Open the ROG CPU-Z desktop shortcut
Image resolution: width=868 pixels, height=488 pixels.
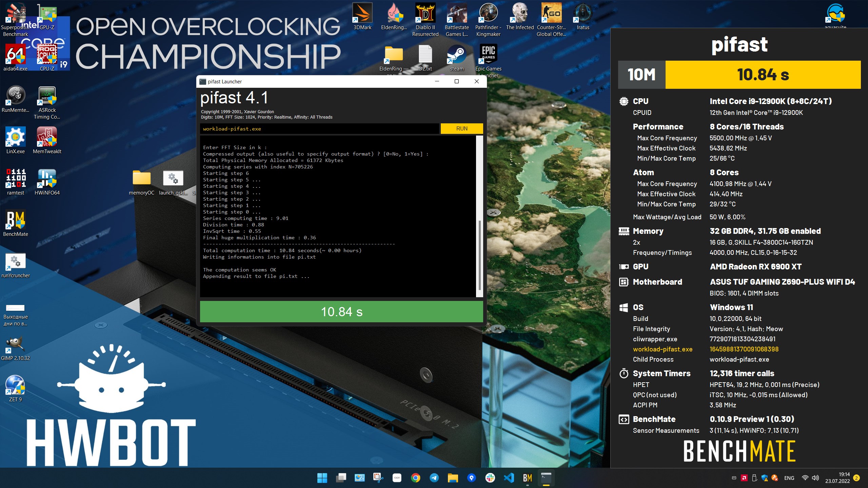[x=47, y=58]
